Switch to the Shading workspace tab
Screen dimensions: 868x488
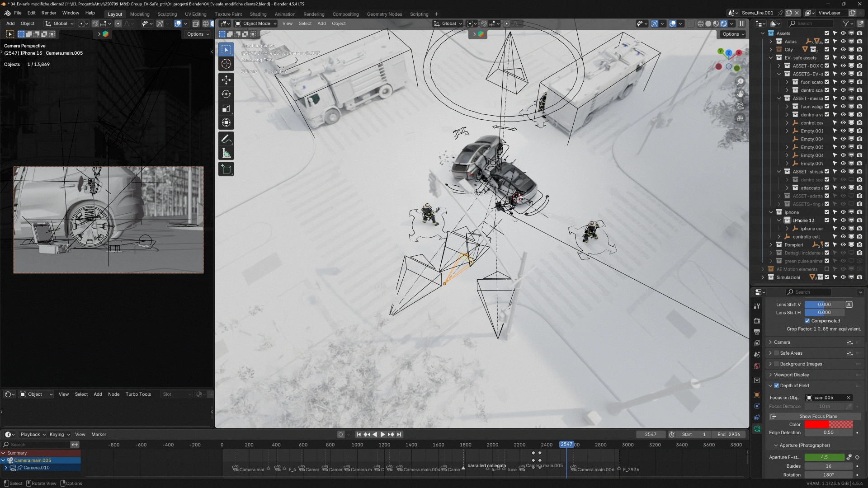tap(258, 14)
